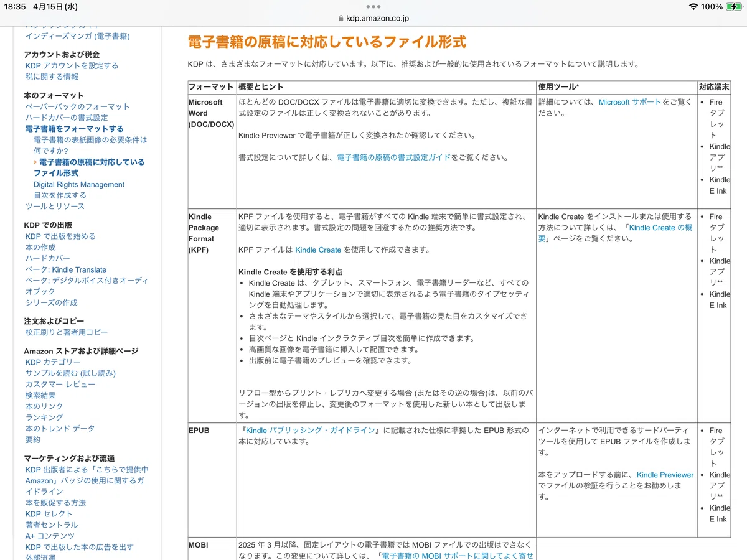747x560 pixels.
Task: Click the Kindle Create を使用する利点 heading
Action: (290, 273)
